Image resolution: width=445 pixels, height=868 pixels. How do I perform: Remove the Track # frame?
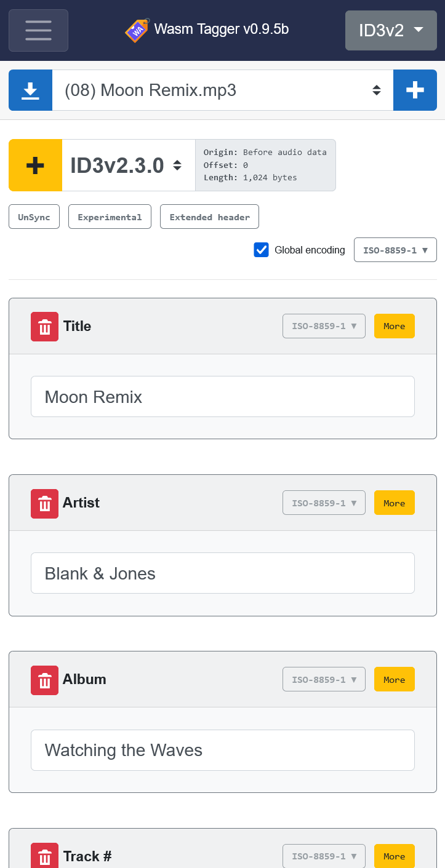click(44, 856)
